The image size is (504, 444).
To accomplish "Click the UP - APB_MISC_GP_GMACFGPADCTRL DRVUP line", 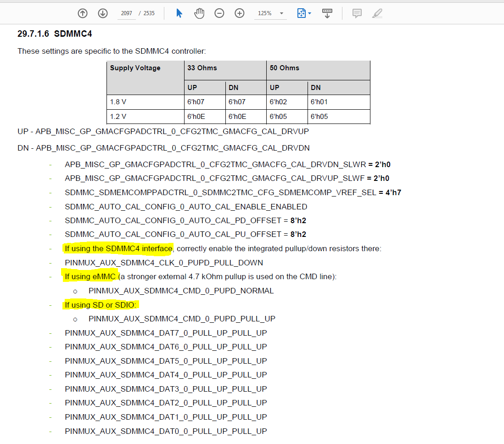I will click(163, 131).
